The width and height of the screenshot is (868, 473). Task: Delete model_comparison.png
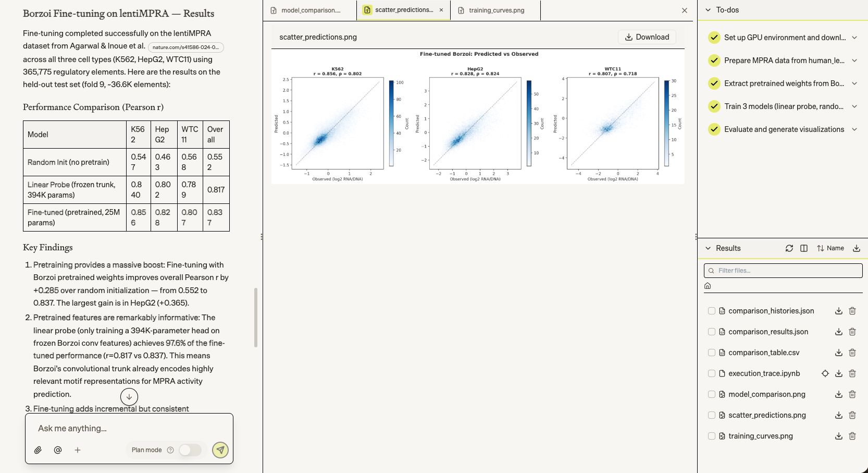[x=852, y=394]
